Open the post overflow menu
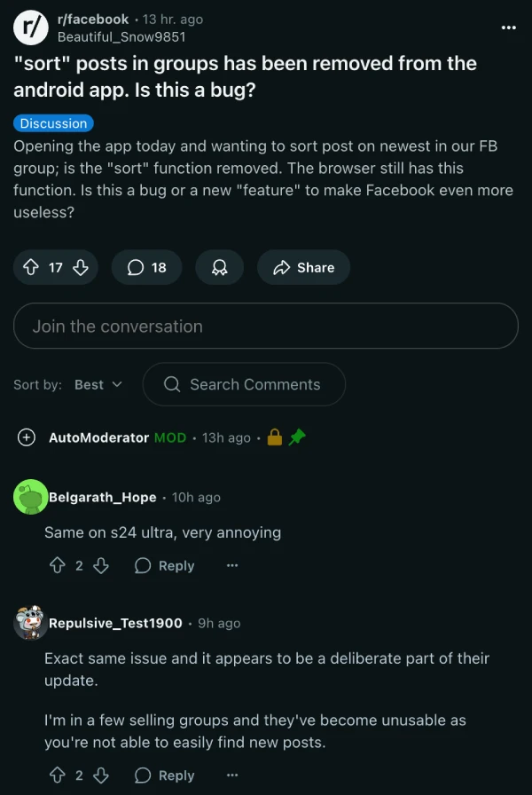 pos(509,28)
